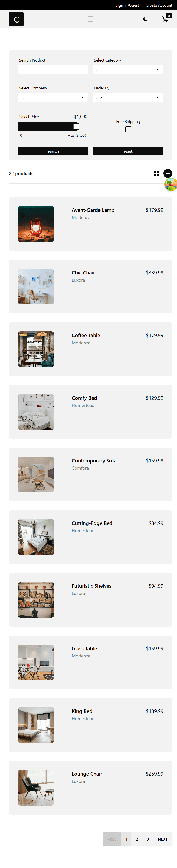Open the shopping cart
This screenshot has height=868, width=177.
coord(166,19)
